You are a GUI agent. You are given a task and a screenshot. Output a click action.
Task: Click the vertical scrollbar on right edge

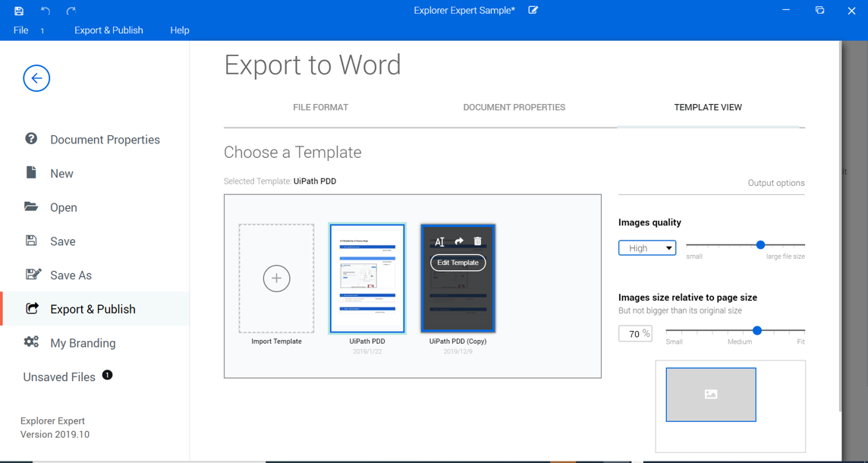(842, 226)
